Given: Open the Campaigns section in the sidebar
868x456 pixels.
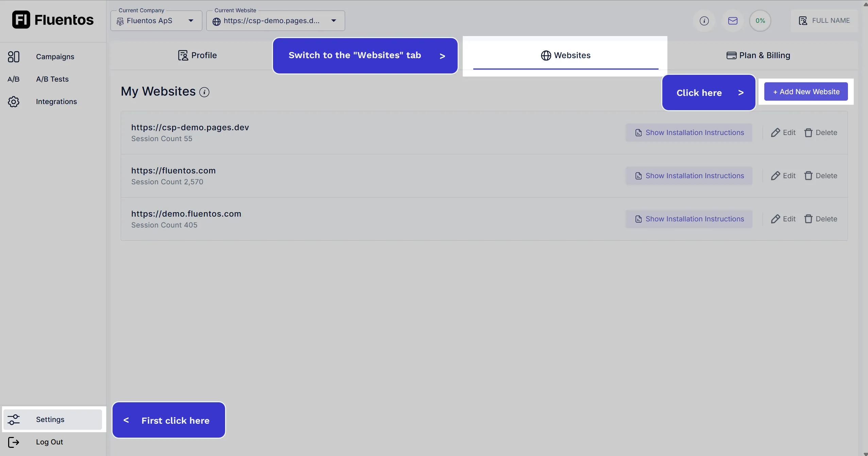Looking at the screenshot, I should tap(55, 56).
